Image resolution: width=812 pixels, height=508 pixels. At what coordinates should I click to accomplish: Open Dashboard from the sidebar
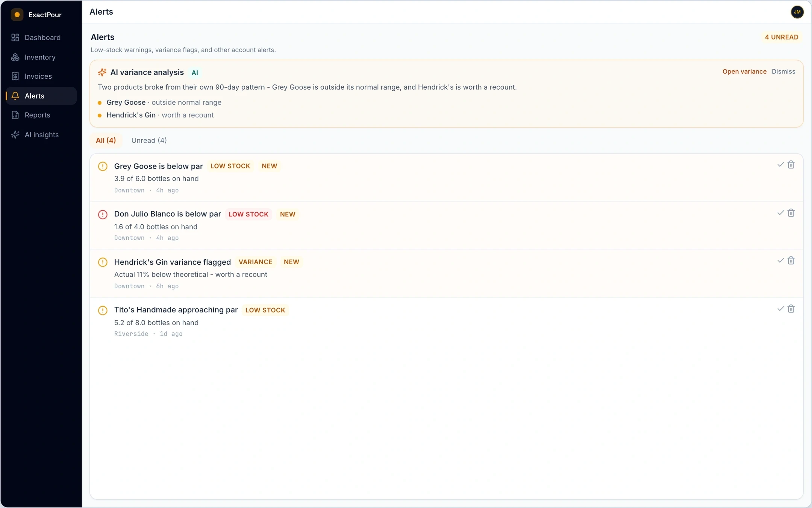point(41,38)
